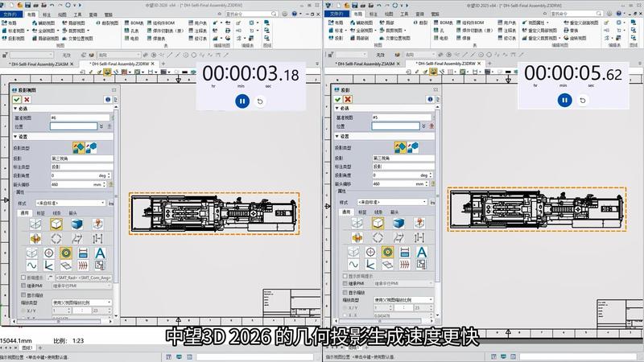
Task: Choose 断裂视图 ribbon tool in 2026 window
Action: (x=107, y=23)
